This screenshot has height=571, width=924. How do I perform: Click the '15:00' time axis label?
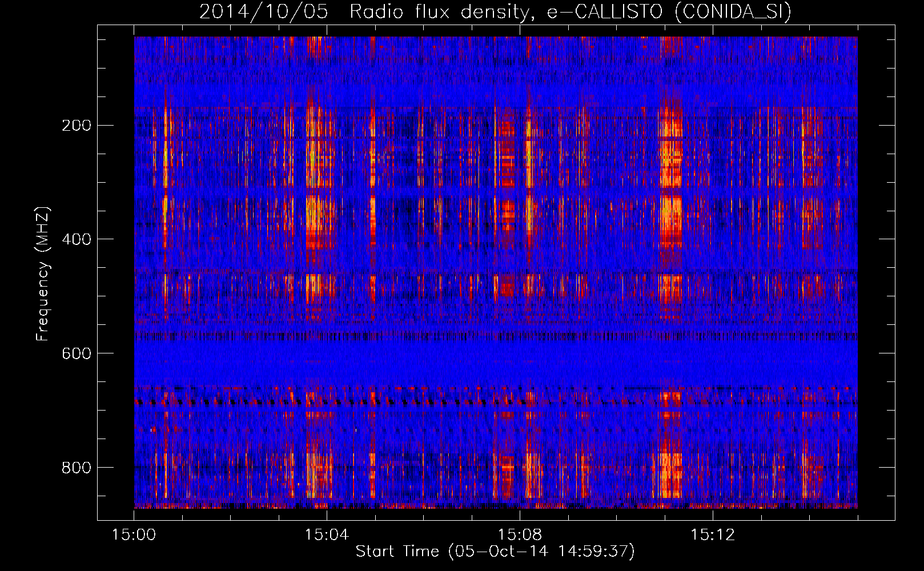[x=134, y=535]
